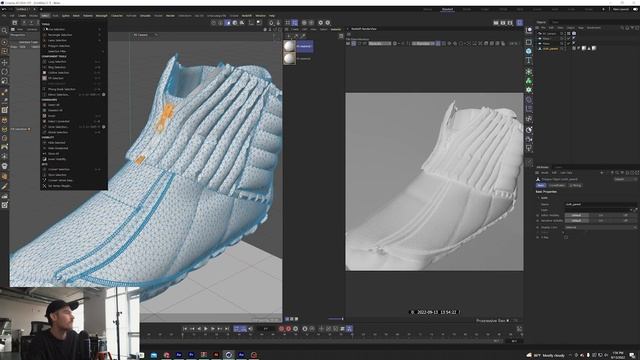Open the Redshift menu
Screen dimensions: 640x360
(x=247, y=16)
